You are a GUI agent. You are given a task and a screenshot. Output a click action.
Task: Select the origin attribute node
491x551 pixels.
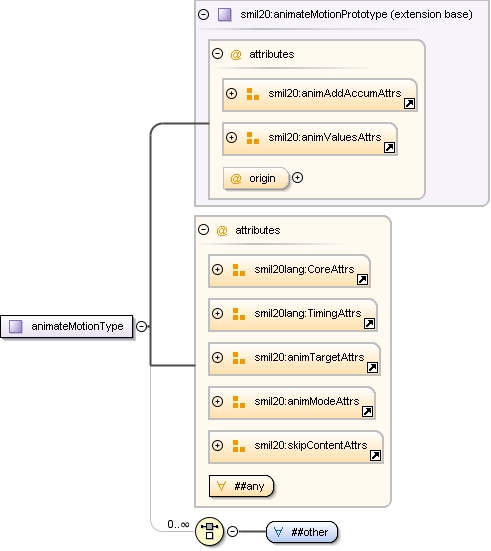pos(256,178)
